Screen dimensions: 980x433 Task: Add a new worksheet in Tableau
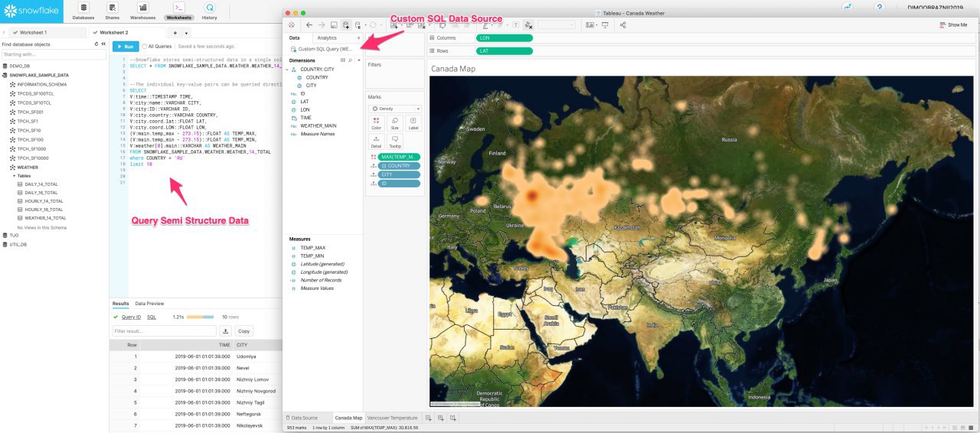coord(429,418)
